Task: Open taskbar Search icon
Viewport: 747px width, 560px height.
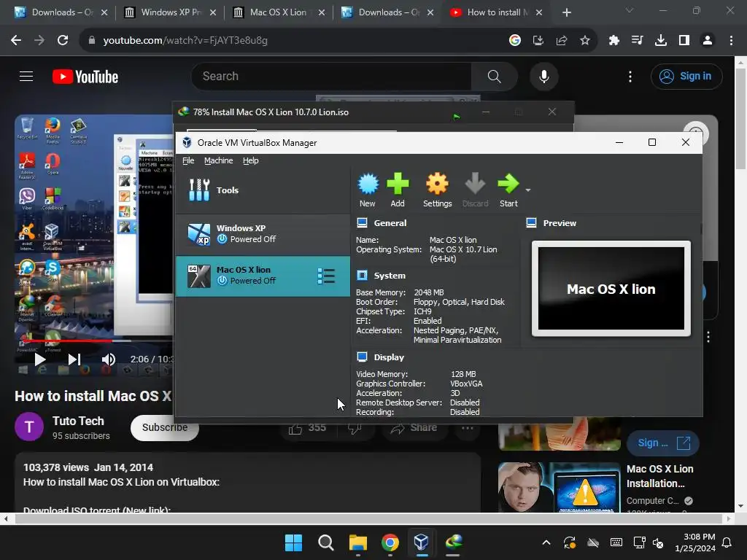Action: click(x=326, y=542)
